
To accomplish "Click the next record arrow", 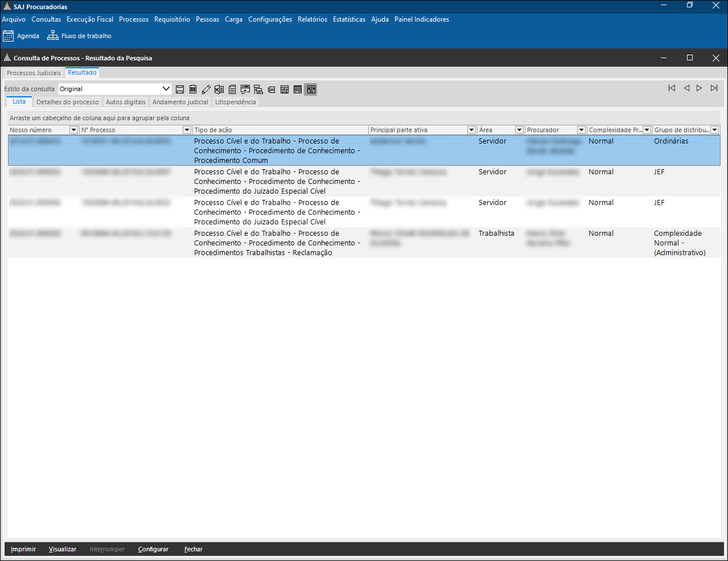I will pos(699,88).
